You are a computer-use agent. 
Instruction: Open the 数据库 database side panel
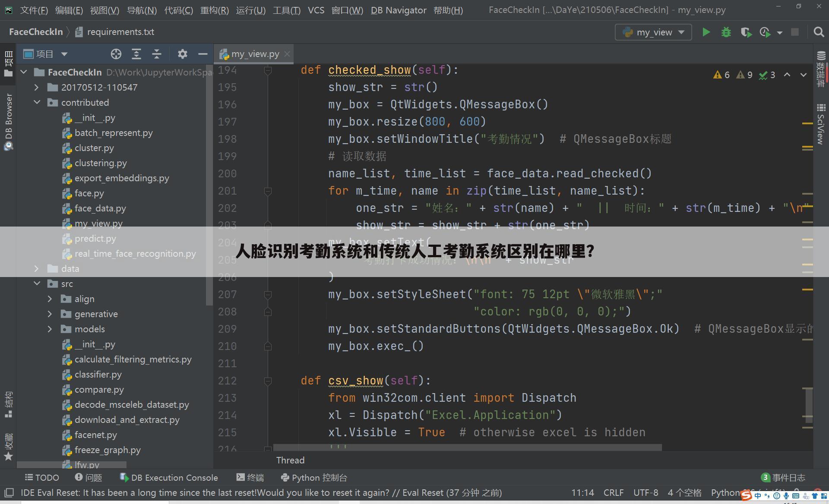click(x=821, y=69)
